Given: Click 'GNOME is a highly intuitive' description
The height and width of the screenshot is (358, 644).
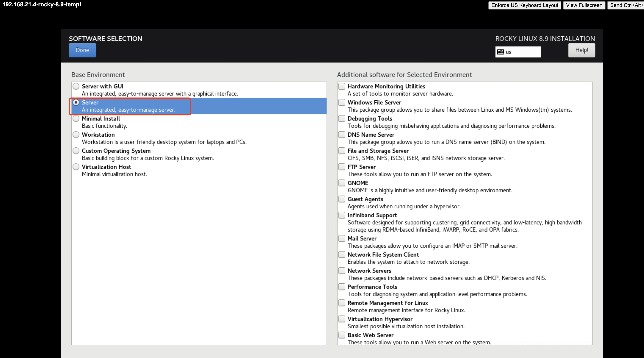Looking at the screenshot, I should click(x=430, y=190).
